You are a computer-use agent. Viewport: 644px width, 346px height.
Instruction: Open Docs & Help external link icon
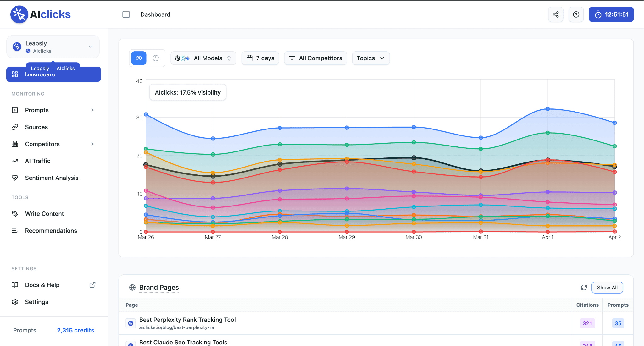click(x=92, y=285)
